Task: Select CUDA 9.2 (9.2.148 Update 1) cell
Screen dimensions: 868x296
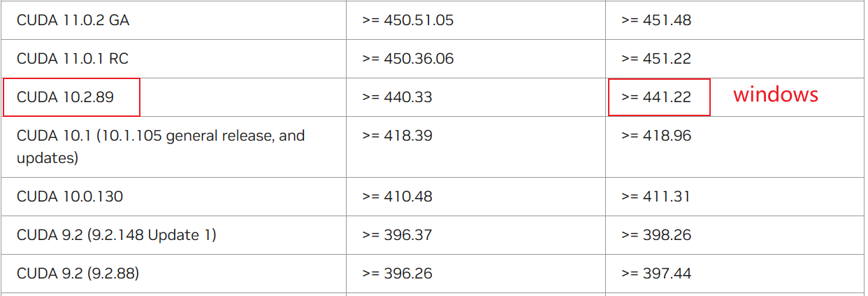Action: click(x=117, y=235)
